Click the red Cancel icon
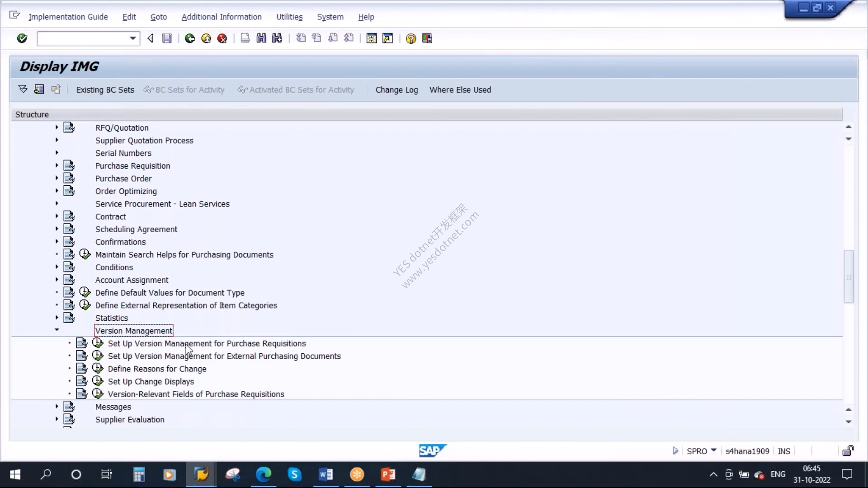 pos(222,38)
